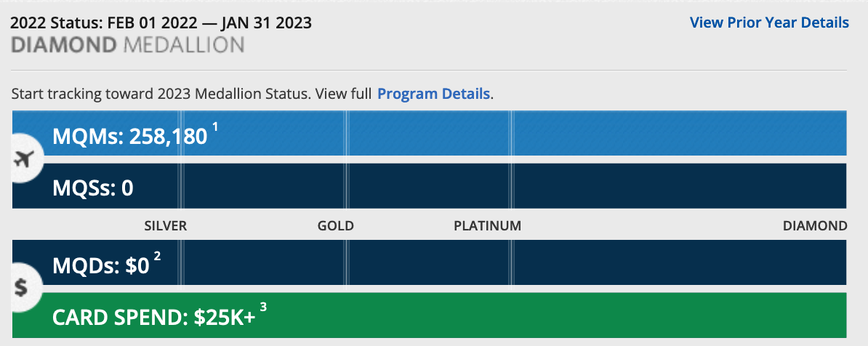
Task: Click footnote 1 next to MQMs value
Action: pos(215,128)
